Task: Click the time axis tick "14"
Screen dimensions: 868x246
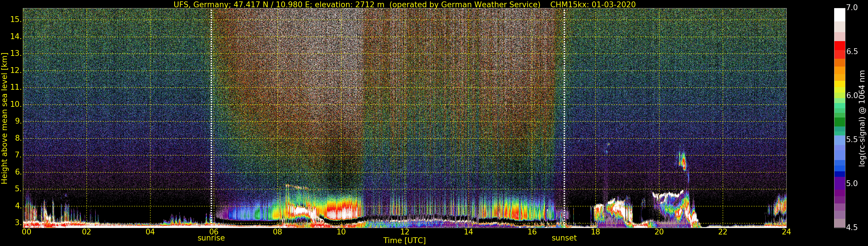Action: tap(468, 232)
